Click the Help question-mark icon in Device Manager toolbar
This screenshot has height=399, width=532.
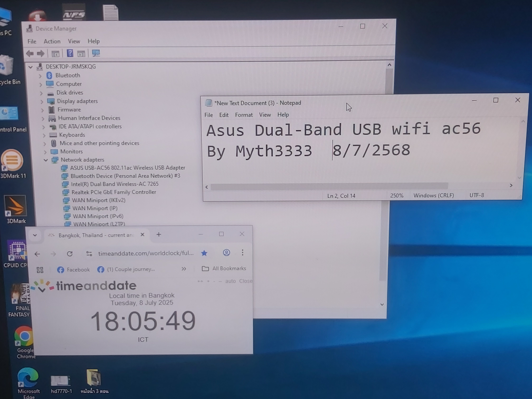pos(70,53)
